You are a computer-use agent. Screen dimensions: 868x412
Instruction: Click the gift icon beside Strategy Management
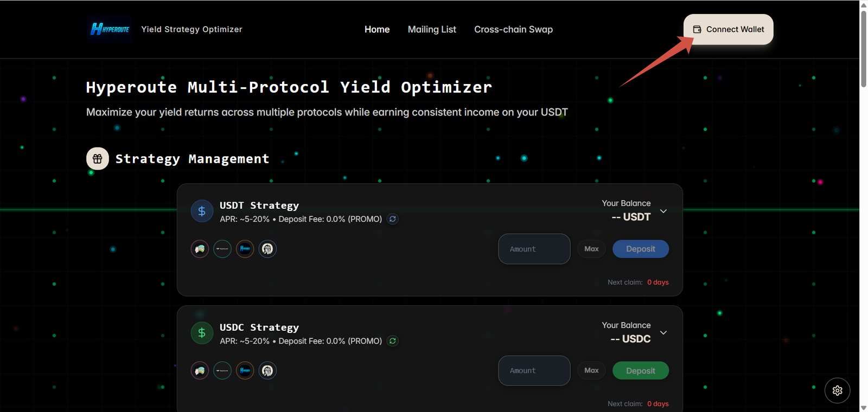point(98,159)
